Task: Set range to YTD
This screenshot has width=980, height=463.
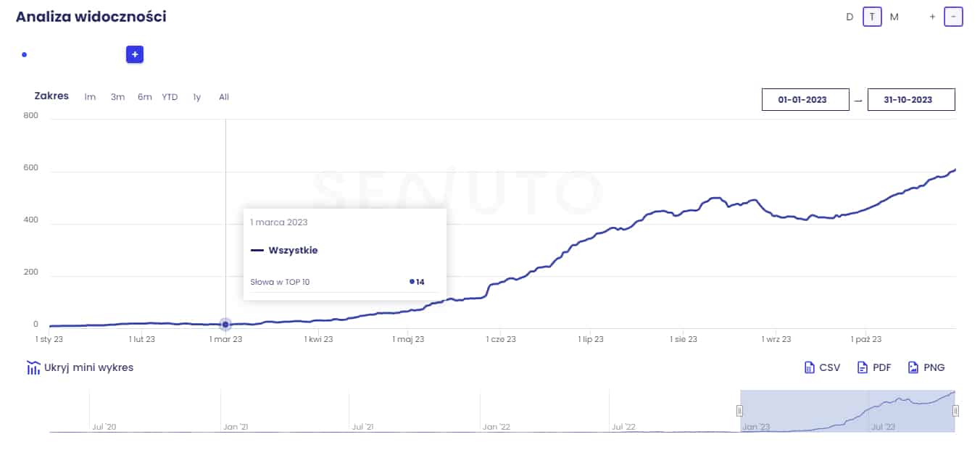Action: tap(170, 97)
